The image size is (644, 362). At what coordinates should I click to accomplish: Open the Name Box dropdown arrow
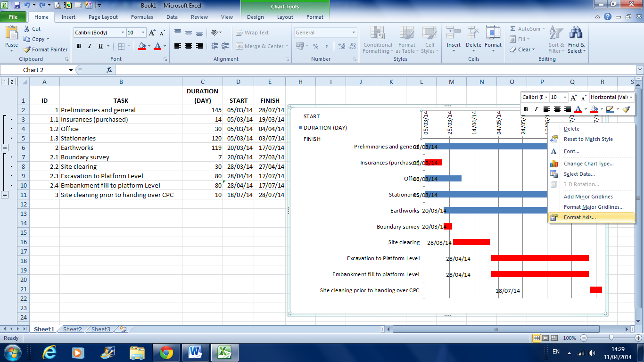tap(71, 70)
